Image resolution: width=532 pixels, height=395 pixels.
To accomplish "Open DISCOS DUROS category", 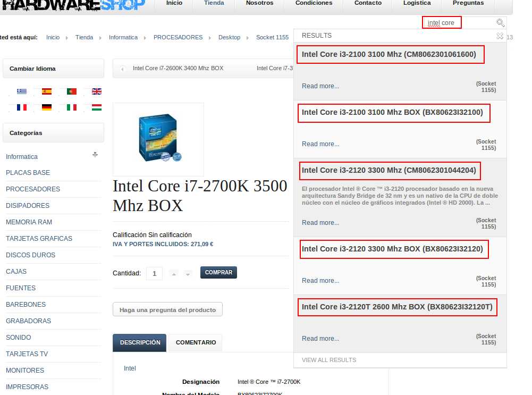I will 30,255.
